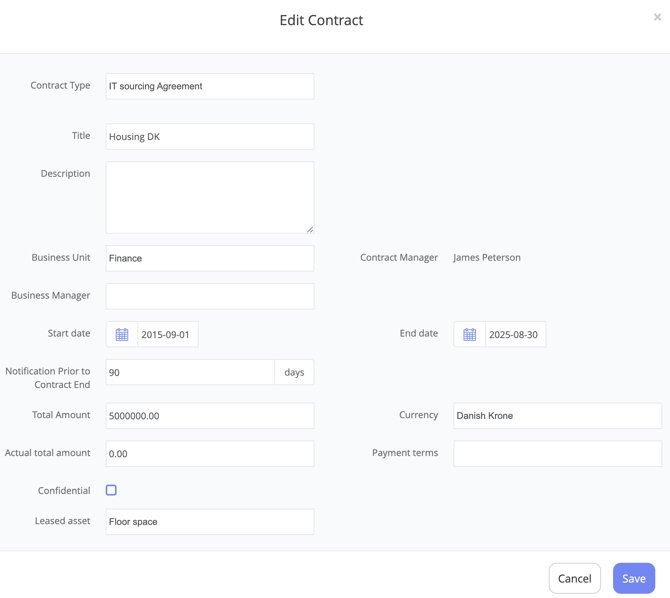Open the Currency field showing Danish Krone

tap(557, 415)
